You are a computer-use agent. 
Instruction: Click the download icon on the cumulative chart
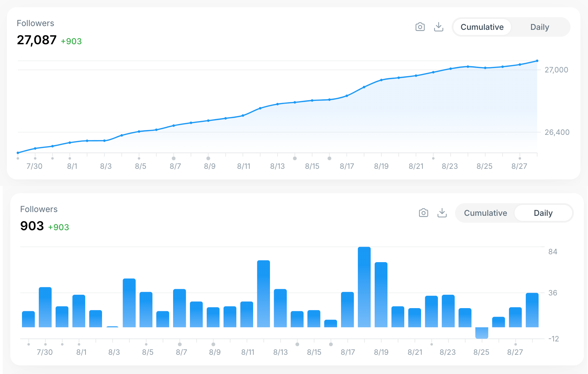[439, 26]
